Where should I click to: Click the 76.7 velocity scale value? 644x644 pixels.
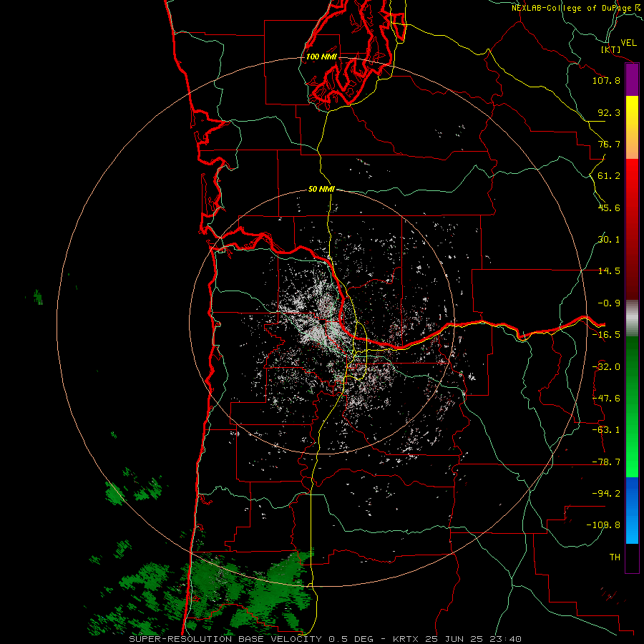(609, 144)
